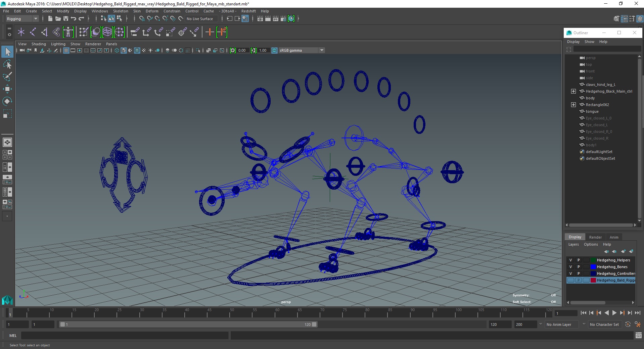Click the Play backwards button
Screen dimensions: 644x349
[x=607, y=313]
